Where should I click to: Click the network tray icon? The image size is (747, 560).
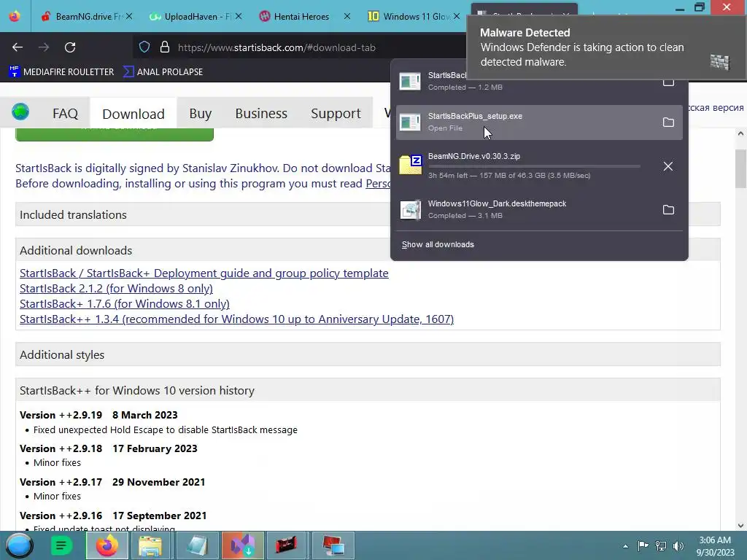point(661,545)
